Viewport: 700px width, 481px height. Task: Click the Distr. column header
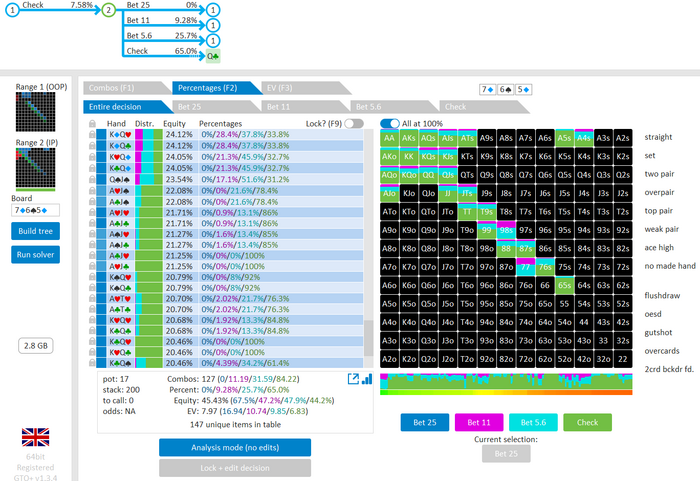coord(144,124)
